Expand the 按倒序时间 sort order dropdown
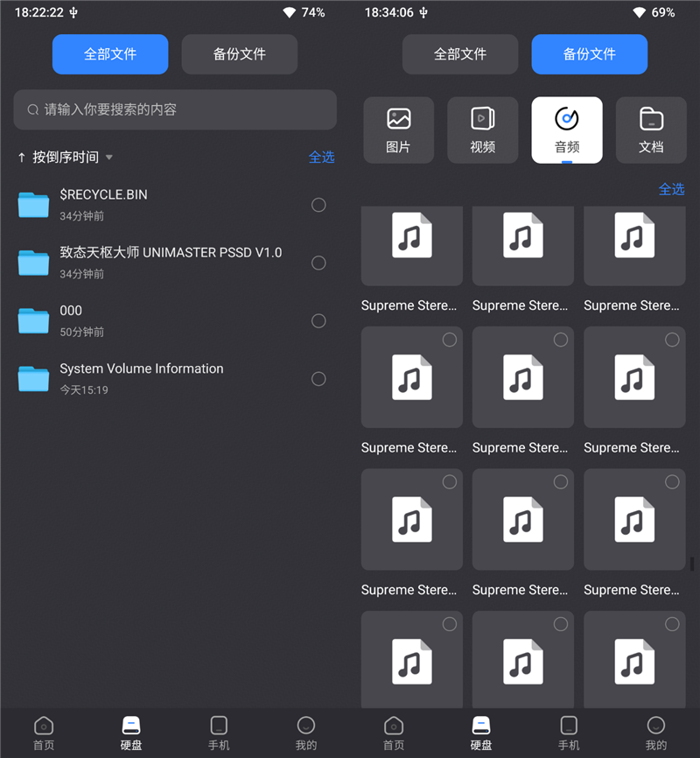The image size is (700, 758). [65, 157]
